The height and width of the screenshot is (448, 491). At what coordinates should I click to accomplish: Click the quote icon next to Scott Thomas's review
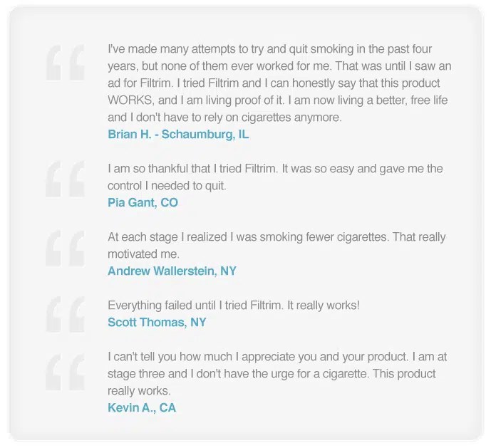point(66,314)
